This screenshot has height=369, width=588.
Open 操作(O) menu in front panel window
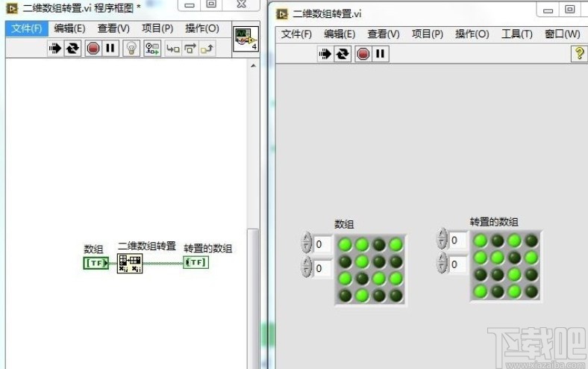coord(472,34)
